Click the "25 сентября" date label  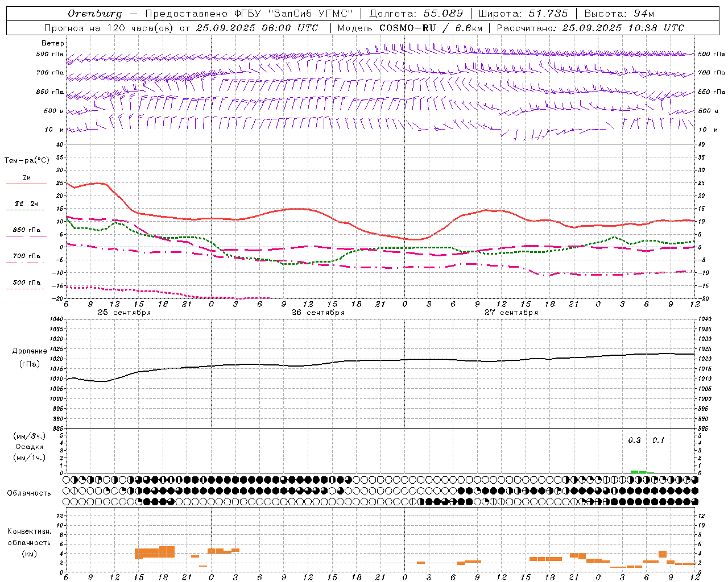124,312
